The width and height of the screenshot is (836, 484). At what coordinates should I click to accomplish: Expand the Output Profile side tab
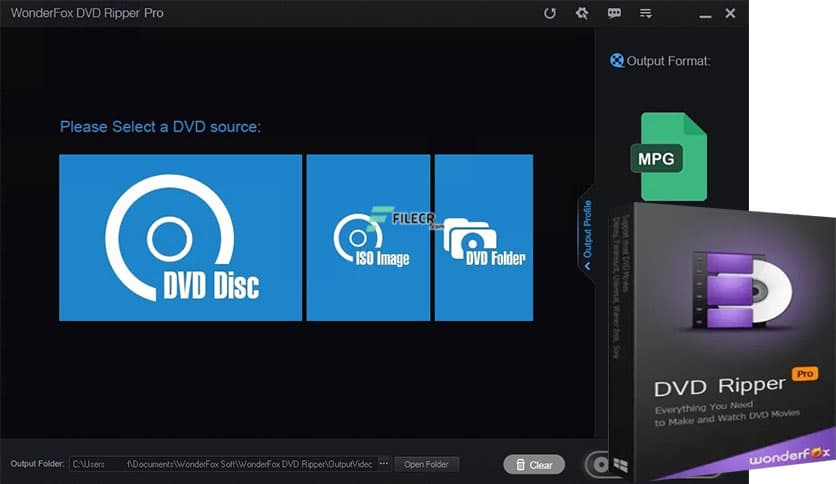(587, 233)
